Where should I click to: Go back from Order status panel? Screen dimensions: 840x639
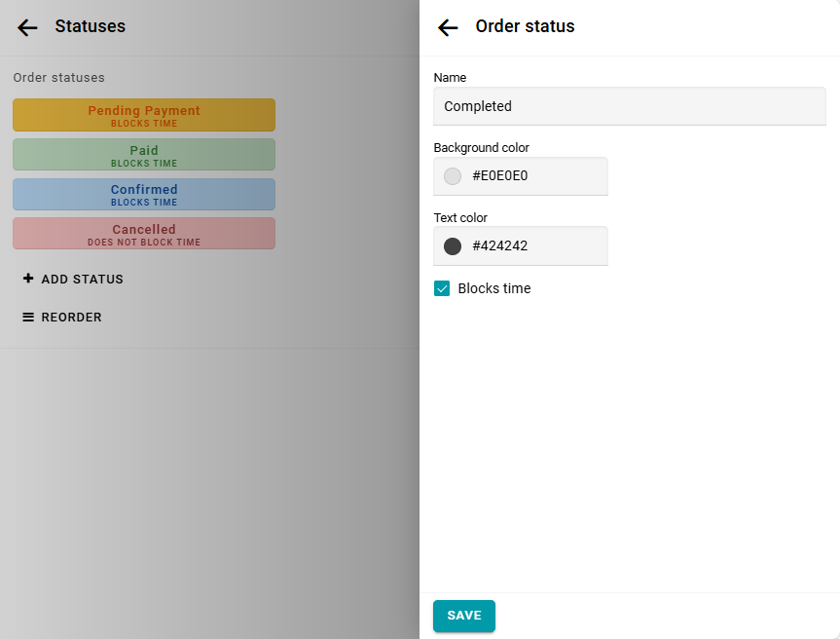[x=448, y=27]
